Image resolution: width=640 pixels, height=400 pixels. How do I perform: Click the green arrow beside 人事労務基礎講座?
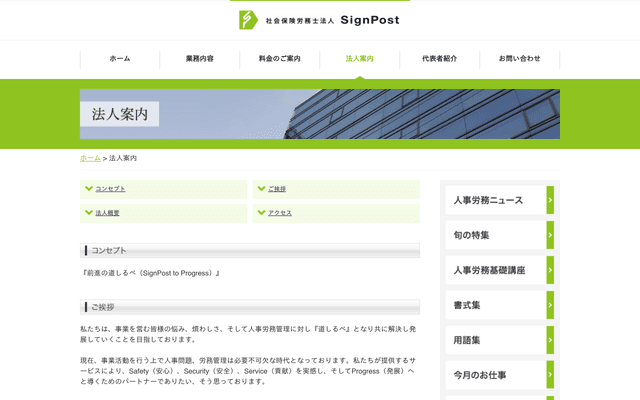point(550,270)
